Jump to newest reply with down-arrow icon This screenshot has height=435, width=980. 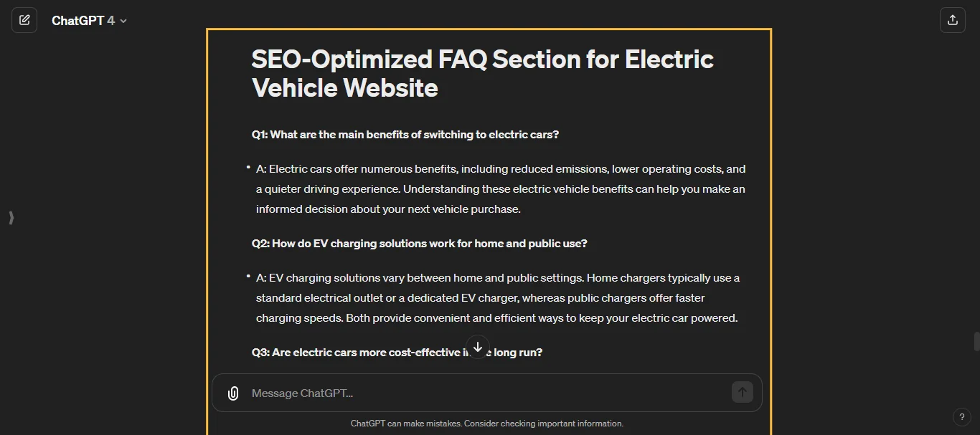(478, 346)
